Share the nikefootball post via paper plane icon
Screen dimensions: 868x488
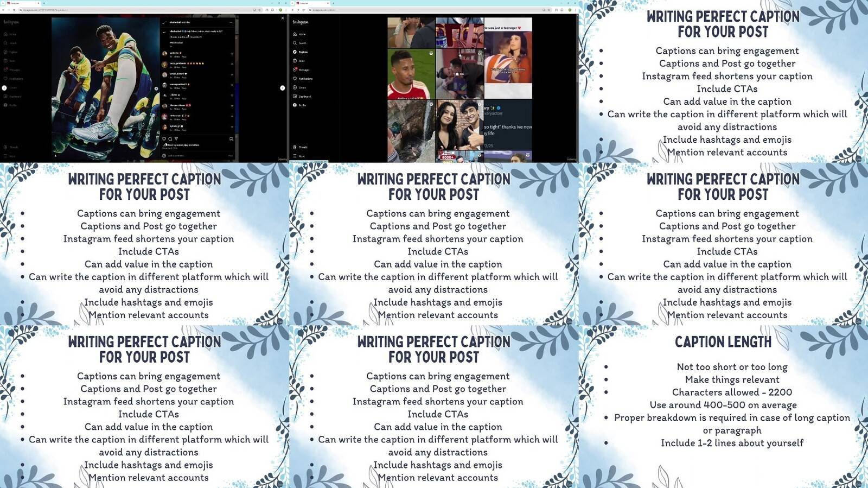pos(176,138)
